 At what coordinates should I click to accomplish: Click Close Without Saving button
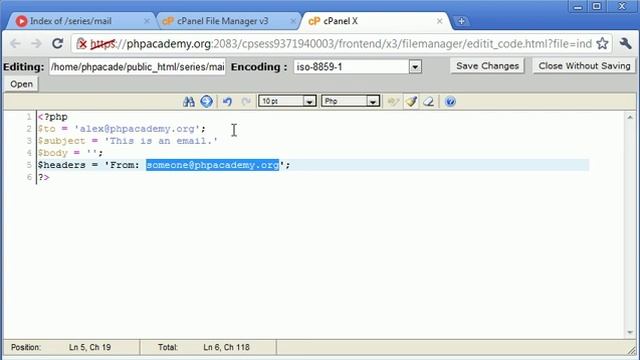[x=584, y=66]
